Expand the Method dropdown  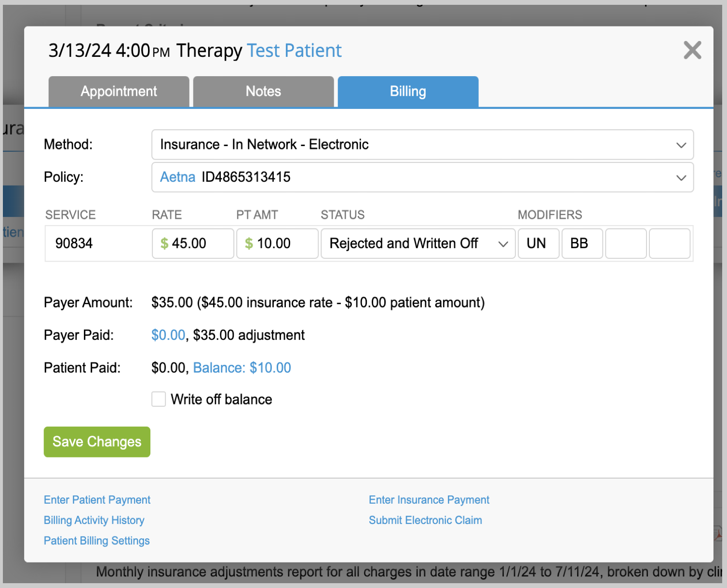pos(422,145)
